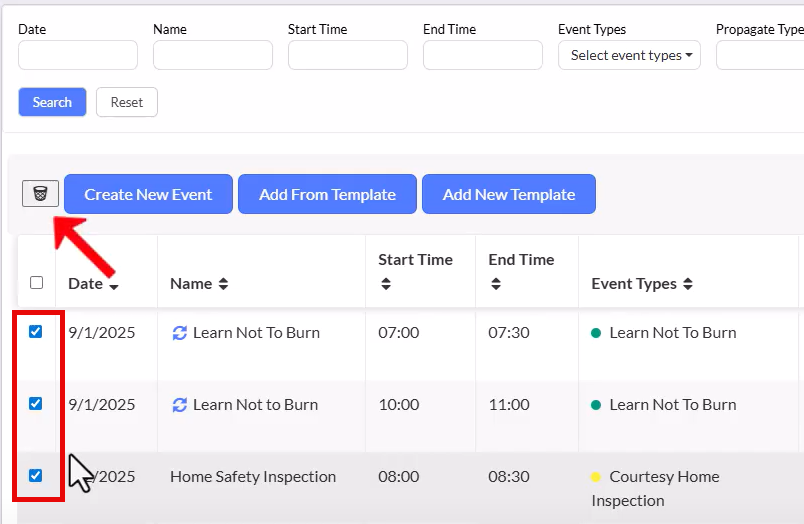
Task: Uncheck the Home Safety Inspection row checkbox
Action: point(36,476)
